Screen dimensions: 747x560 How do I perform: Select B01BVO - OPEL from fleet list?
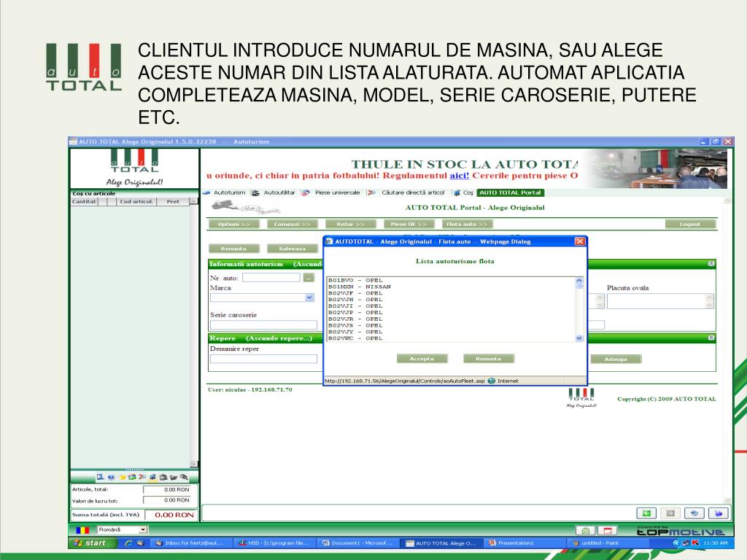point(355,281)
